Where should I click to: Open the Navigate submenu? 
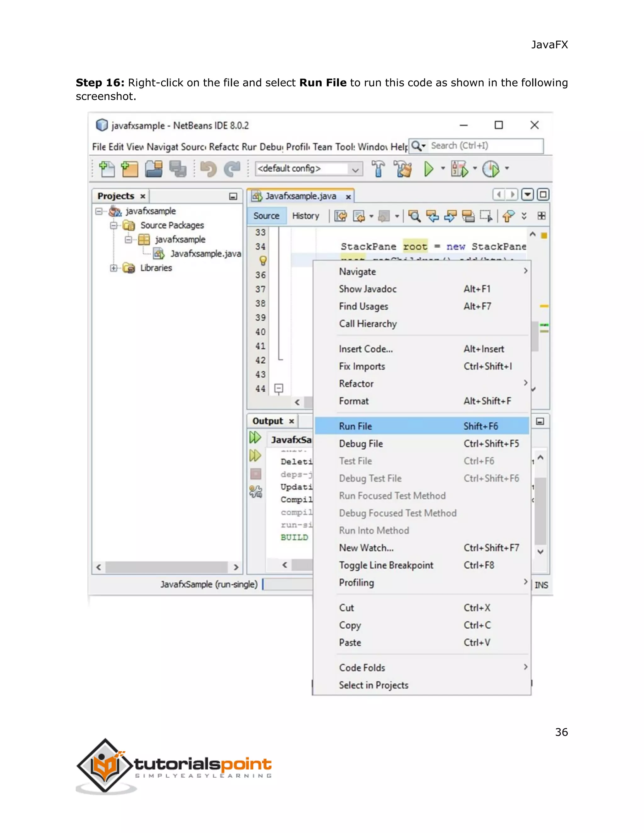click(x=422, y=272)
